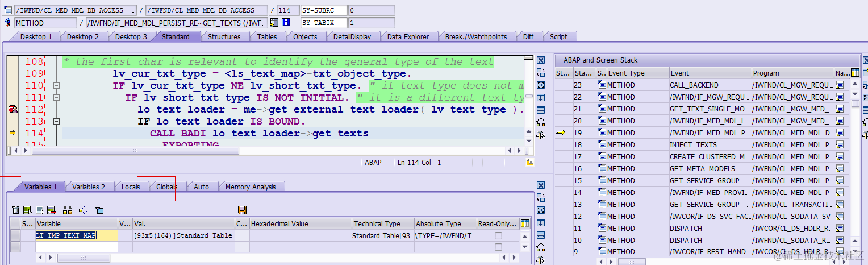The width and height of the screenshot is (868, 265).
Task: Click the stack table vertical scrollbar thumb
Action: [x=856, y=103]
